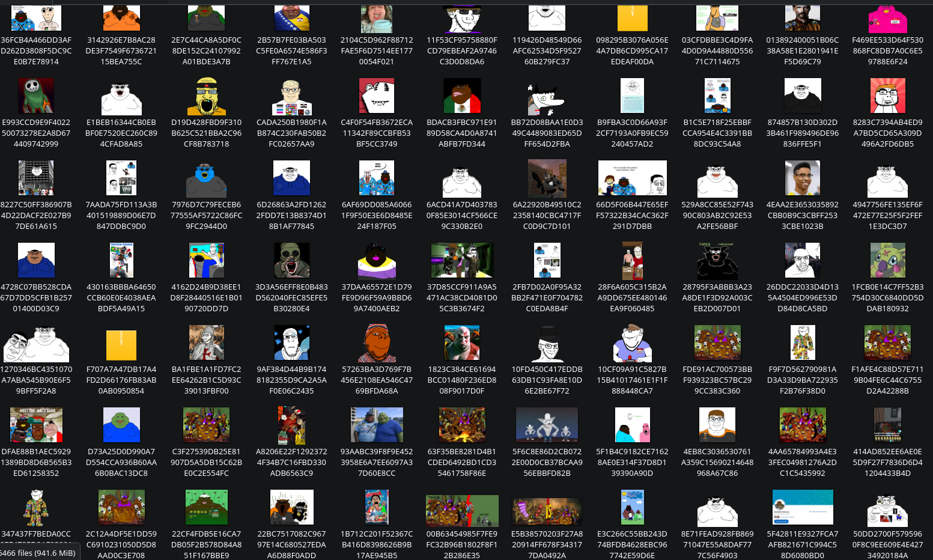Screen dimensions: 933x560
Task: Click thumbnail of file 4EAA2E3653035892
Action: 802,178
